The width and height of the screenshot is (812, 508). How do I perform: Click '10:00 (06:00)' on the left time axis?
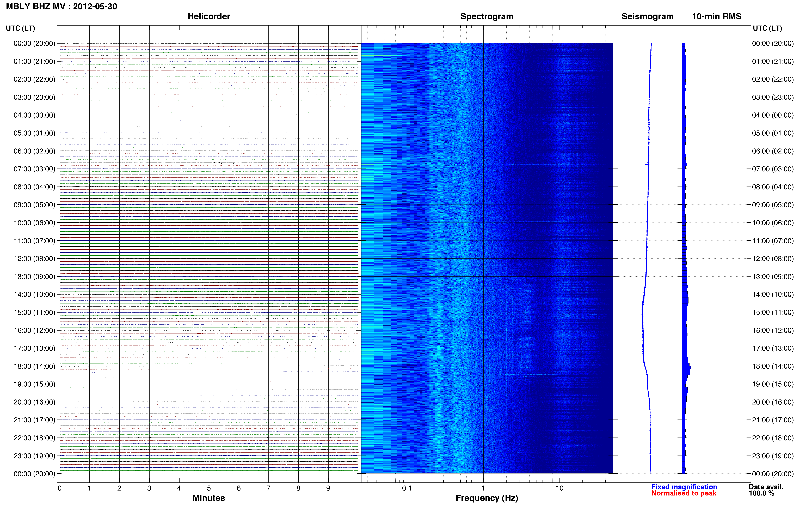34,223
